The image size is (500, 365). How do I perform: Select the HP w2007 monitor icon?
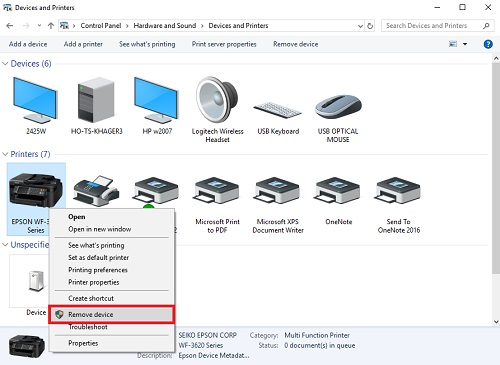[157, 100]
